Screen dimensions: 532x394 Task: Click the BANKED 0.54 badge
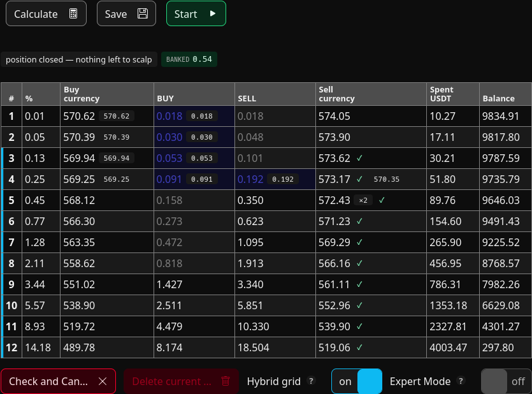pyautogui.click(x=189, y=59)
